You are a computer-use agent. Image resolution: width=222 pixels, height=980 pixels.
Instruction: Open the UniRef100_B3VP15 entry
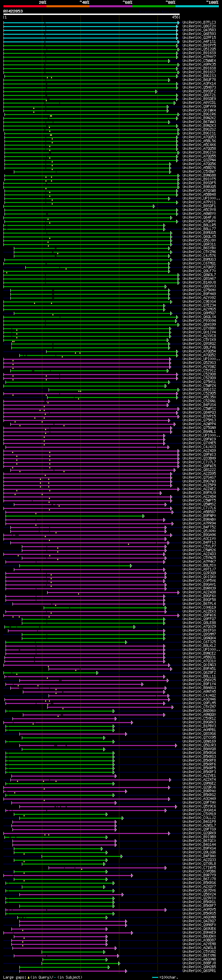(x=199, y=416)
